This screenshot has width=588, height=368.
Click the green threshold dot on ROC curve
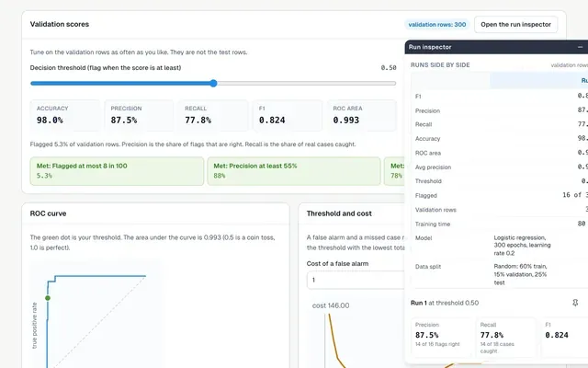point(48,298)
